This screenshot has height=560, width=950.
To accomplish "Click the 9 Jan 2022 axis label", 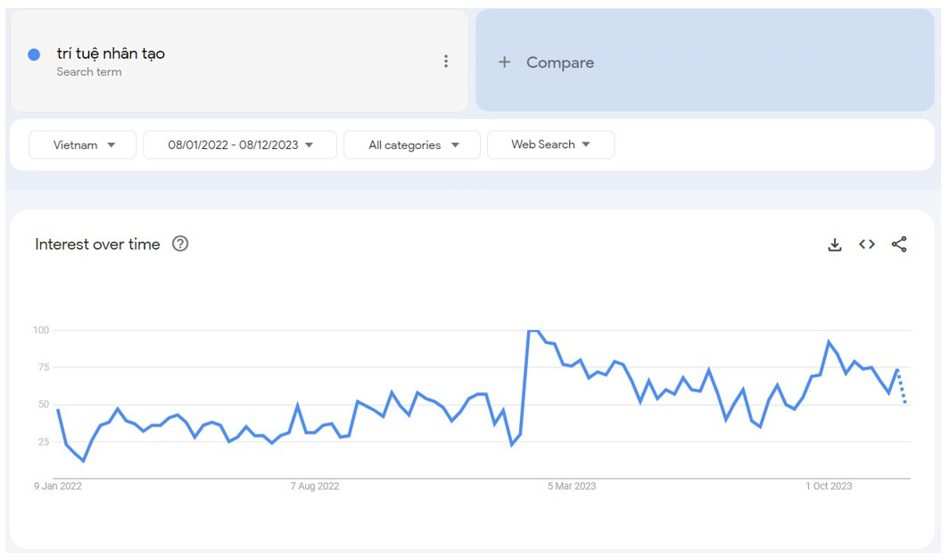I will coord(58,486).
